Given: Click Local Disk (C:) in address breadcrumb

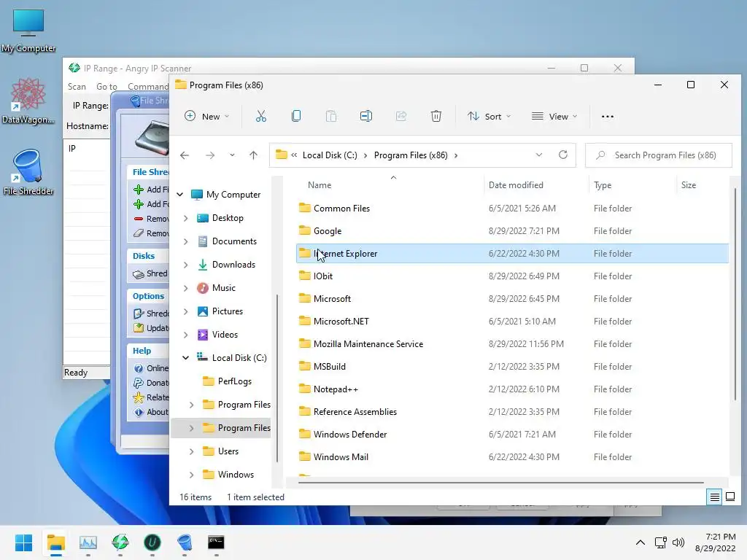Looking at the screenshot, I should [330, 155].
